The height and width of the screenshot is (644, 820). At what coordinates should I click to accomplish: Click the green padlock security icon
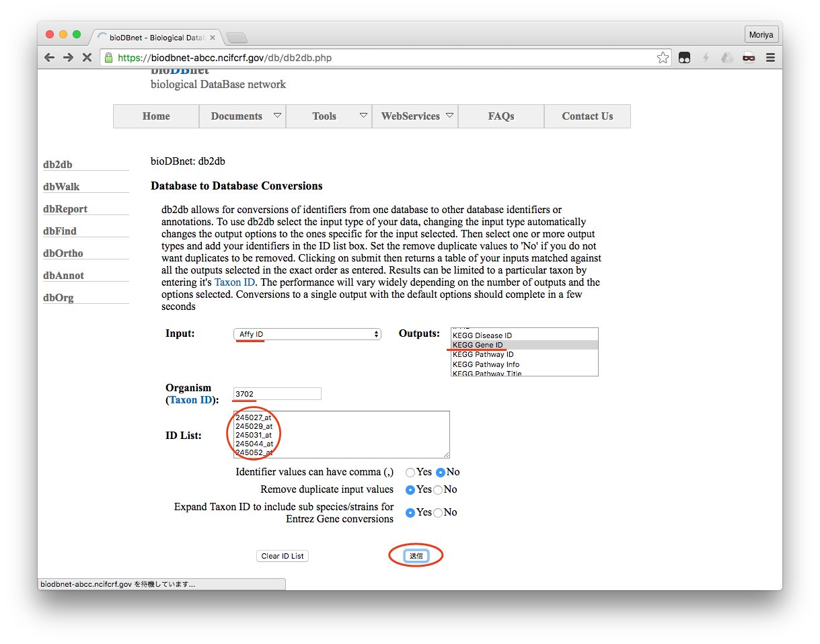[x=109, y=58]
